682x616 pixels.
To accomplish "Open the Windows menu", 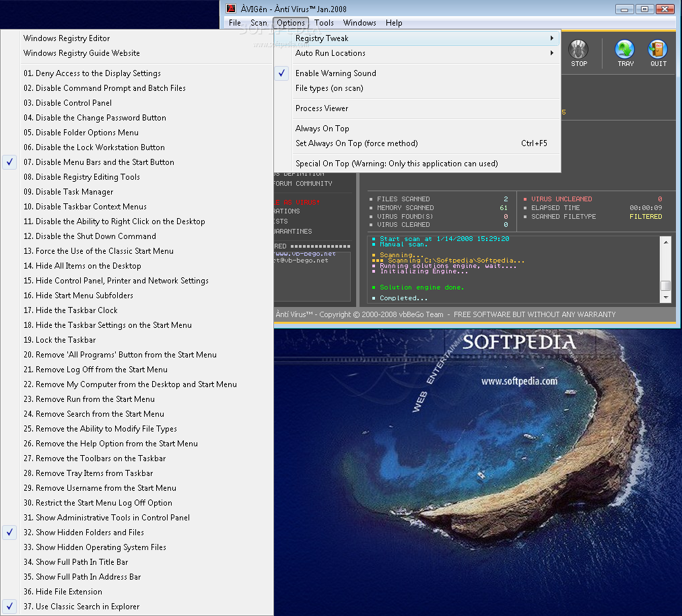I will (x=360, y=23).
